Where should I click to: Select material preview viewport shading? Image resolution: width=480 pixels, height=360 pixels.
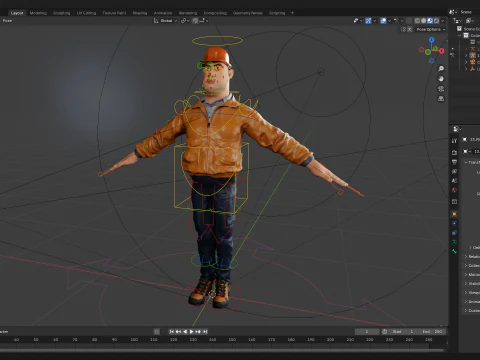click(430, 21)
